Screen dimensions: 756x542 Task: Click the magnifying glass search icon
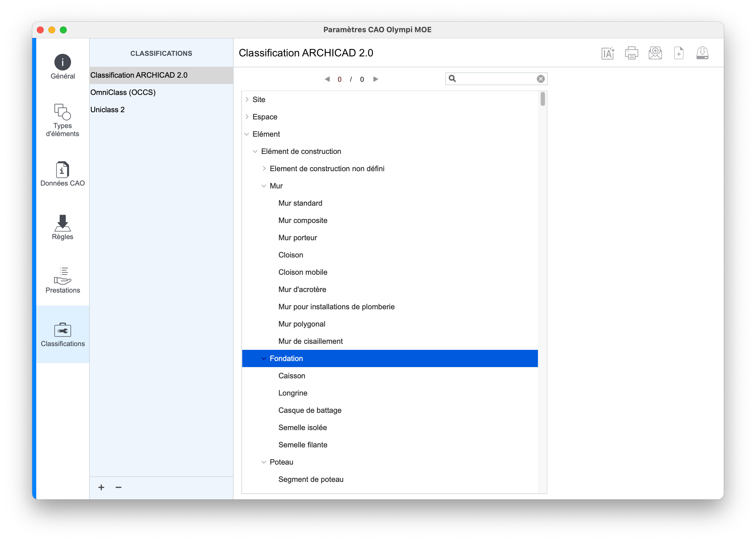click(x=452, y=78)
